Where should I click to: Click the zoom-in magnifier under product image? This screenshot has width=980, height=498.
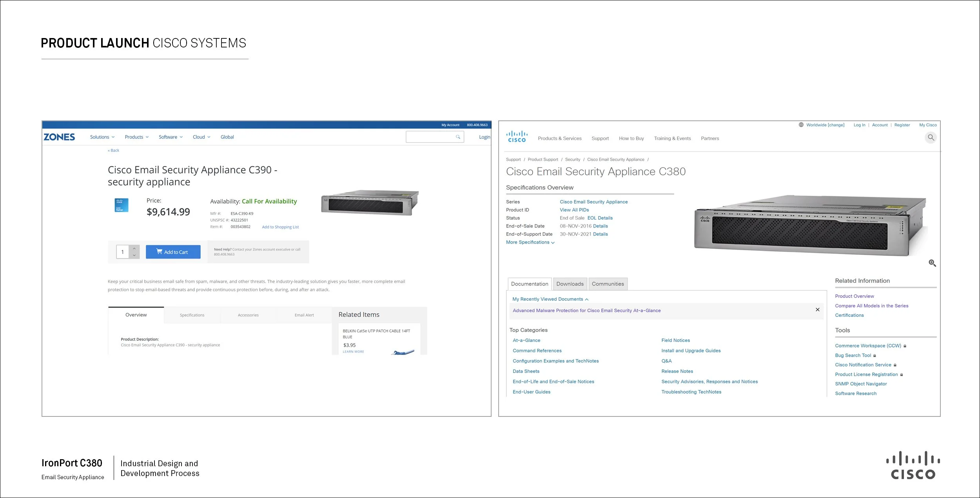pos(932,263)
